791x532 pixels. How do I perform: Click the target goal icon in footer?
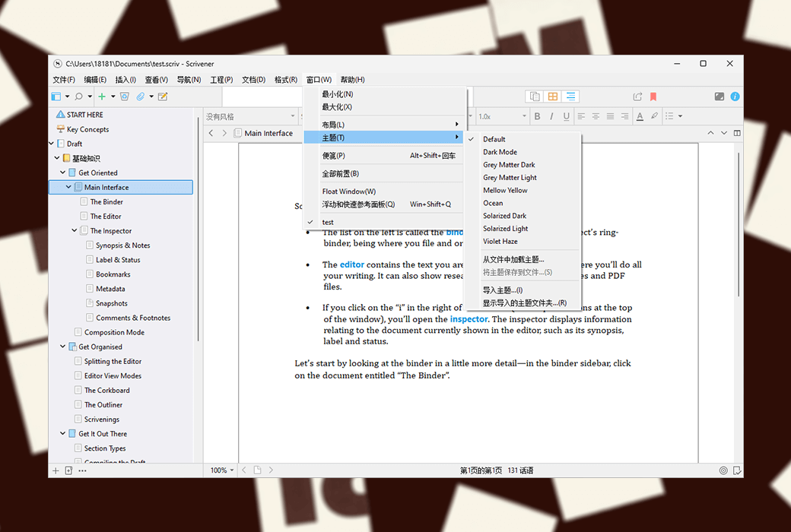[723, 470]
